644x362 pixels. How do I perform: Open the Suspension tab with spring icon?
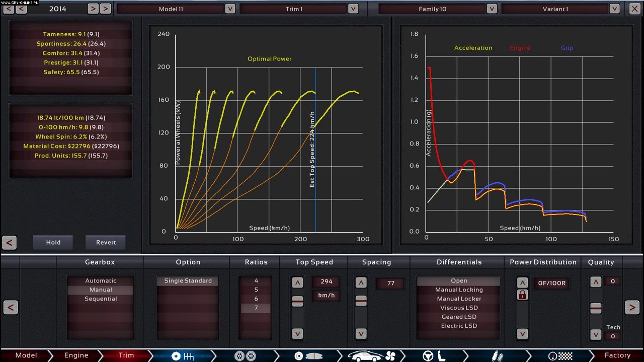coord(498,355)
